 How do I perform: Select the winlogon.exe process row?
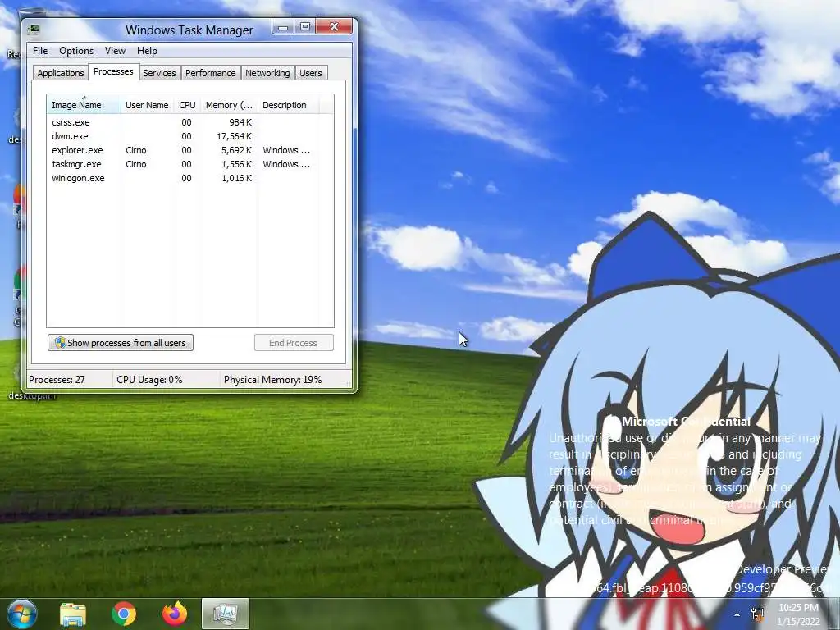coord(190,178)
